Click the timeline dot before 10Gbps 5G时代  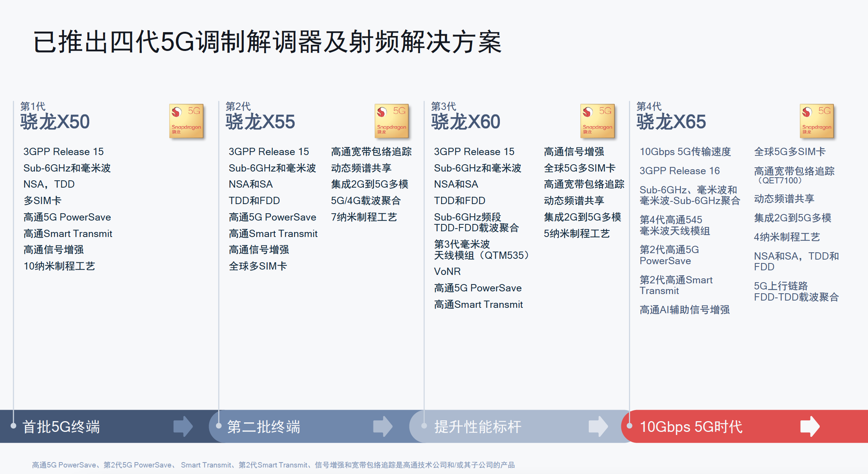(629, 426)
